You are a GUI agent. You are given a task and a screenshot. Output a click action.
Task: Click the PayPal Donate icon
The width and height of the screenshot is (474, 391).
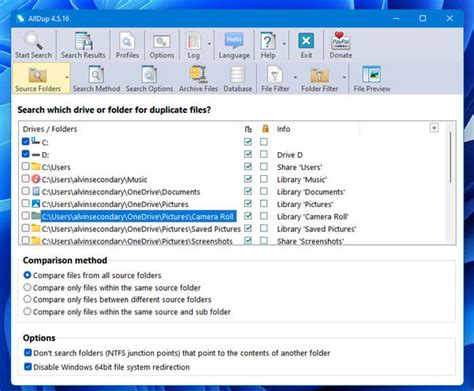[x=340, y=41]
